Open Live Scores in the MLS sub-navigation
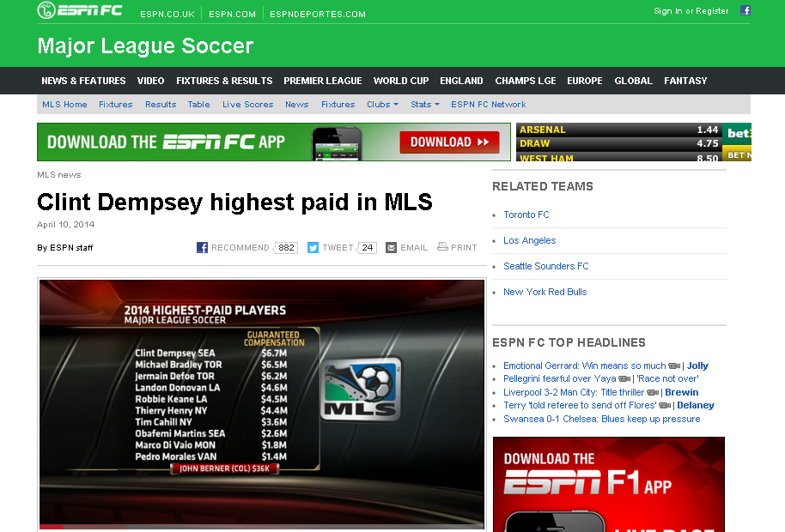This screenshot has height=532, width=785. coord(247,105)
